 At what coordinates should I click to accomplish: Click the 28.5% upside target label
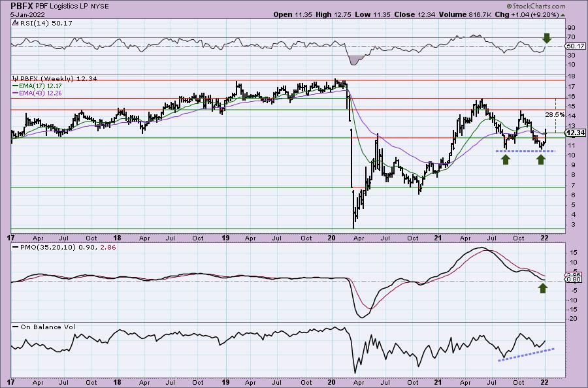554,114
